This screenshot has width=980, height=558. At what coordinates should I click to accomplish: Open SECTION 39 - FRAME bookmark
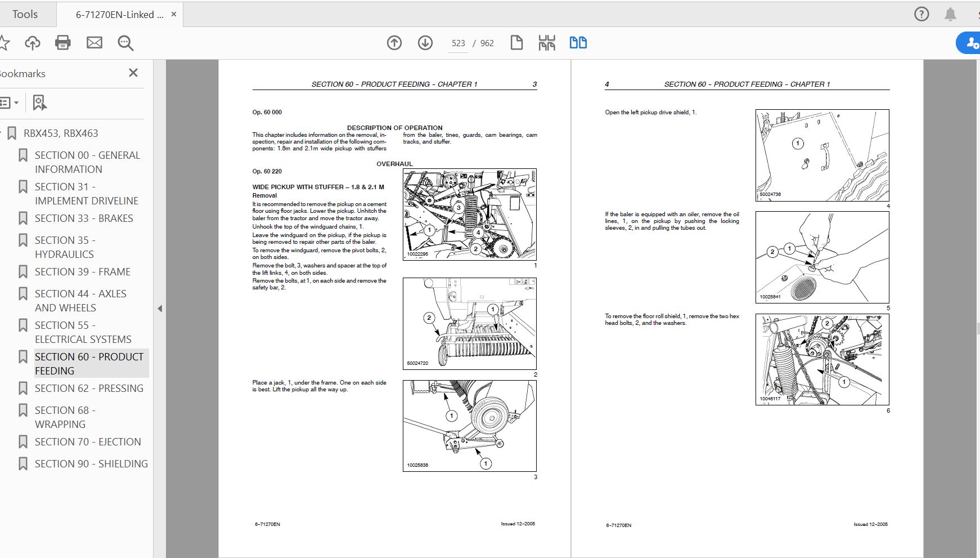pyautogui.click(x=83, y=272)
